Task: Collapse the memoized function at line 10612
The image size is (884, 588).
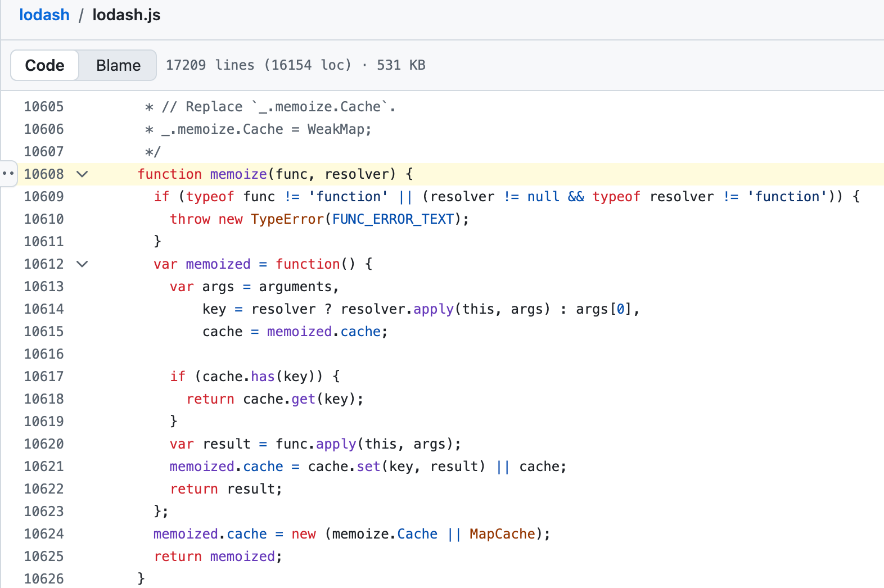Action: click(x=82, y=264)
